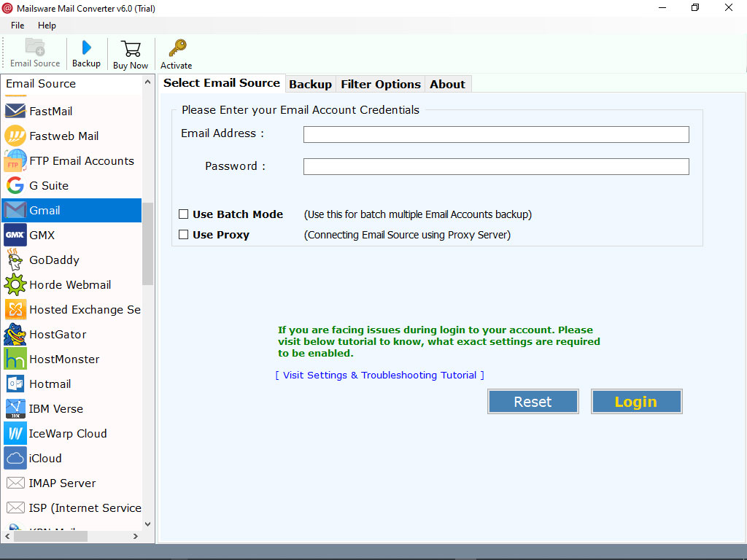The height and width of the screenshot is (560, 747).
Task: Open the Filter Options tab
Action: [381, 85]
